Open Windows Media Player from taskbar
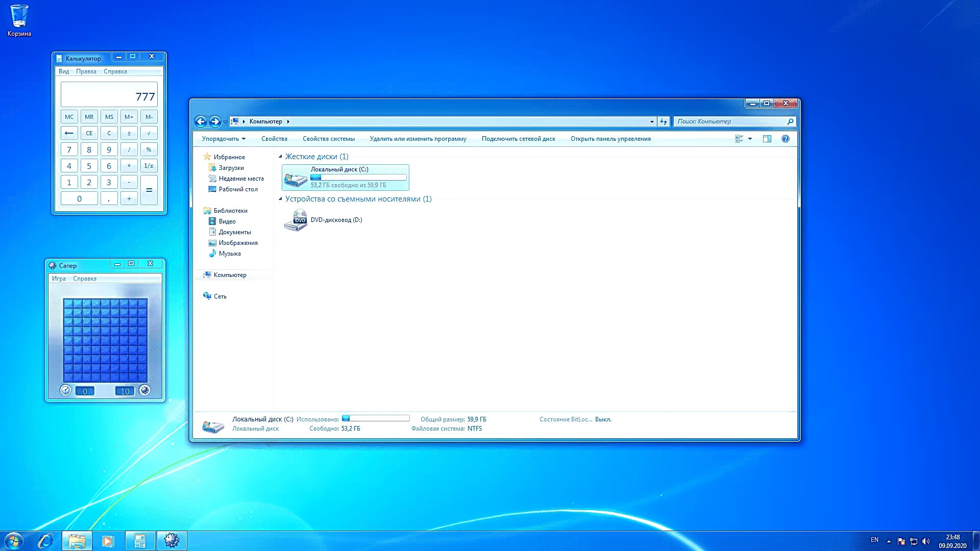The height and width of the screenshot is (551, 980). 108,541
